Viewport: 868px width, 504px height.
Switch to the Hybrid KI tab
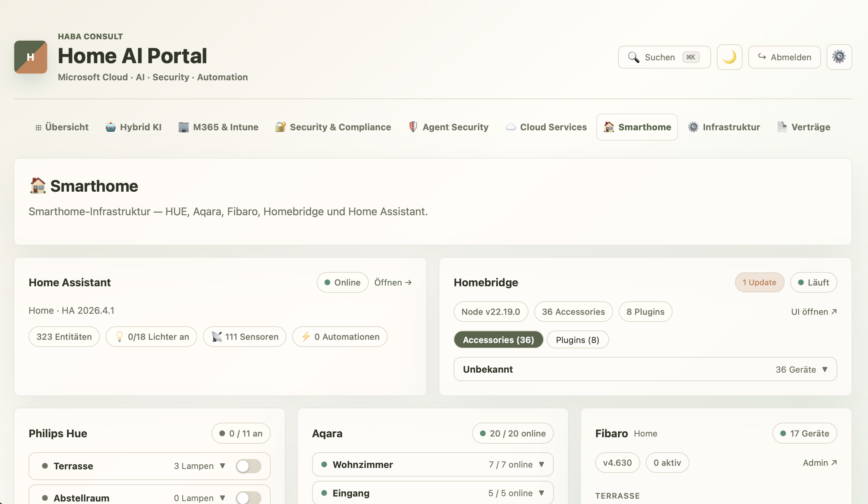coord(134,127)
